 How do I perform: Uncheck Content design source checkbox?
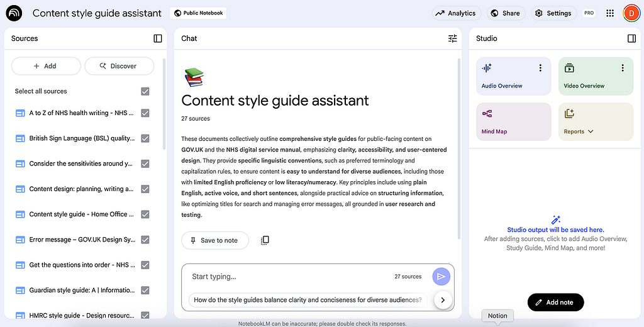(x=145, y=189)
